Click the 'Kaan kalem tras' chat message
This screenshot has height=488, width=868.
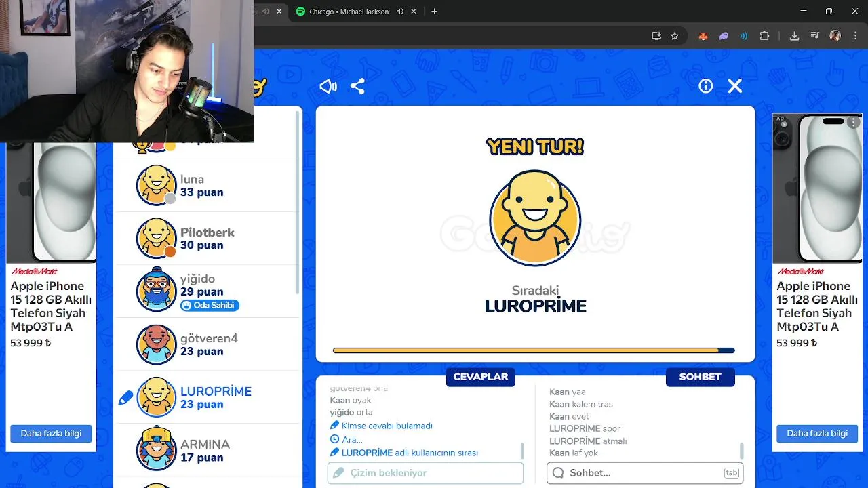[x=581, y=404]
